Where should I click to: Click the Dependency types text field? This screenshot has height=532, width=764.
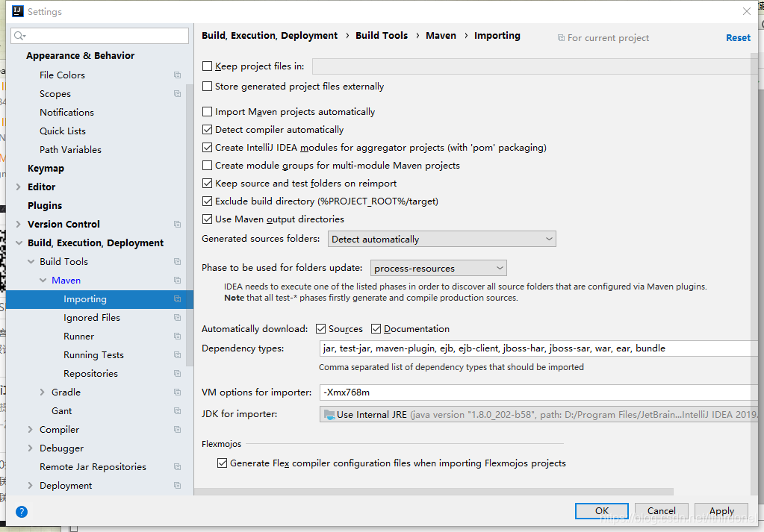click(x=539, y=348)
